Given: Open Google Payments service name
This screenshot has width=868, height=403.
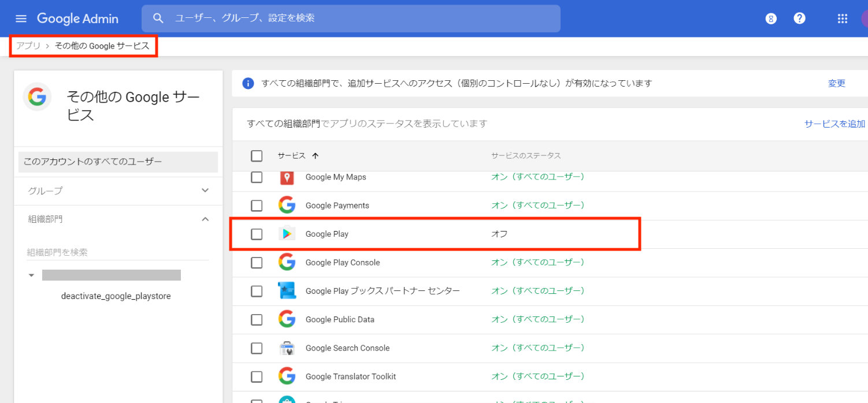Looking at the screenshot, I should [337, 206].
